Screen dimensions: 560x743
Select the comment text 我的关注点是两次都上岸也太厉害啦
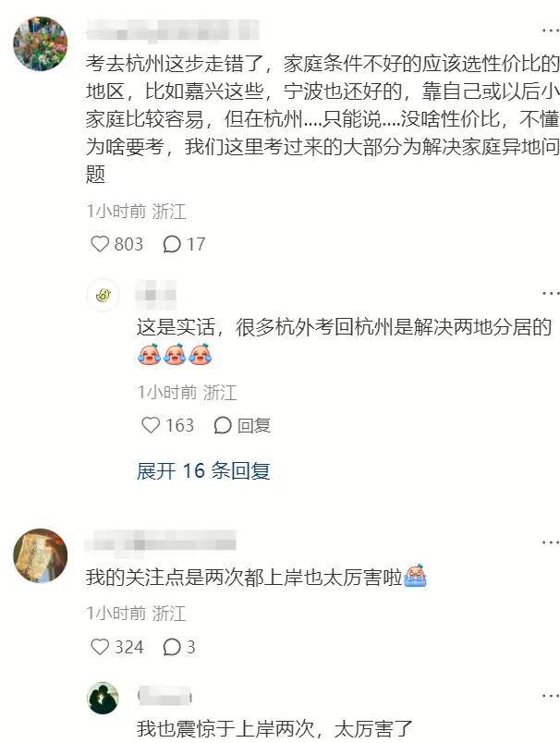(244, 578)
